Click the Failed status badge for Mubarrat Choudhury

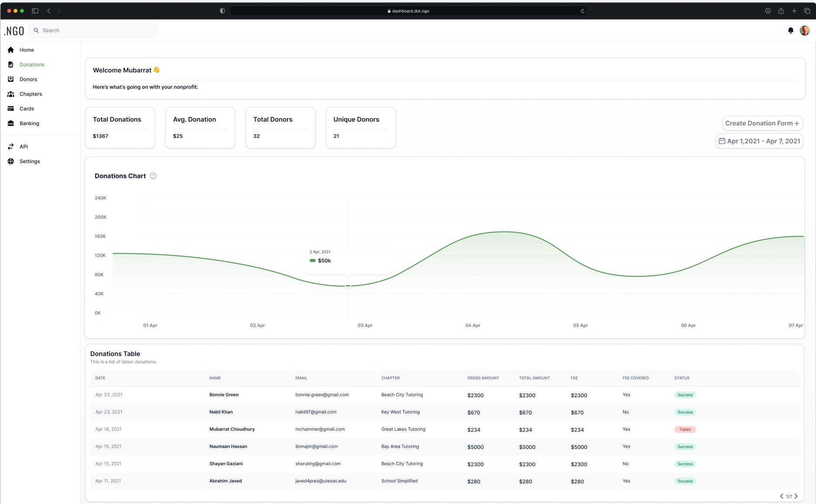coord(685,430)
